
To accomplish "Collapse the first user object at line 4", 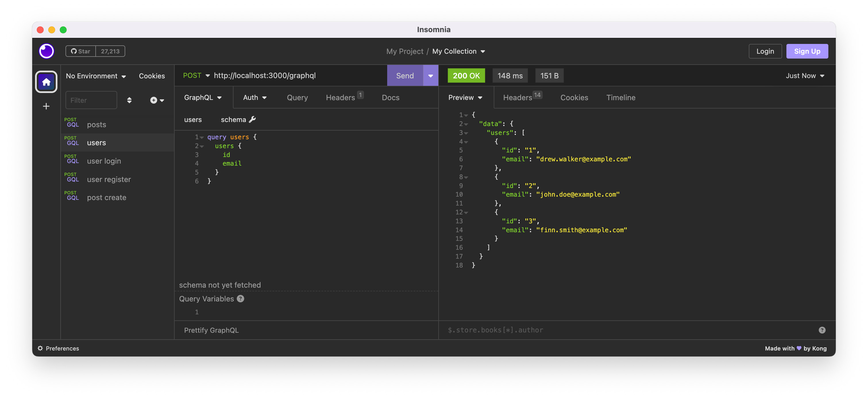I will (466, 142).
